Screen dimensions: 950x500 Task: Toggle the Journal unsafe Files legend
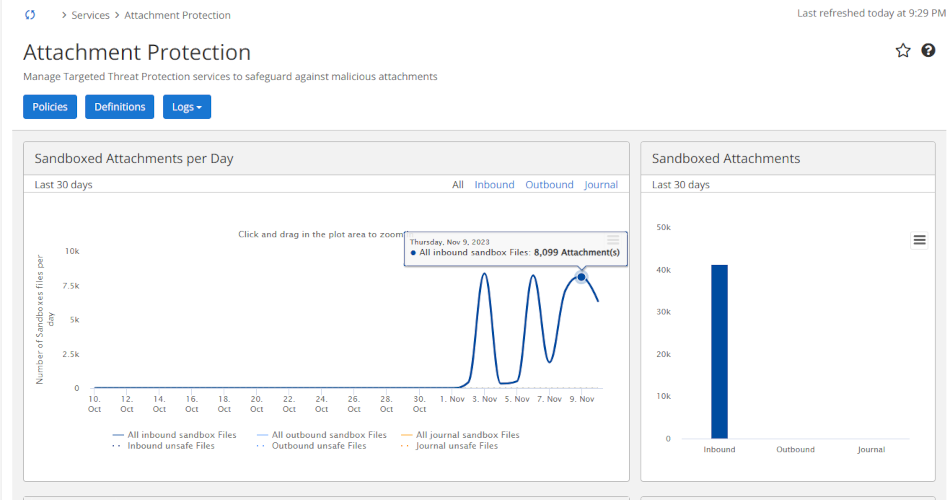tap(450, 445)
